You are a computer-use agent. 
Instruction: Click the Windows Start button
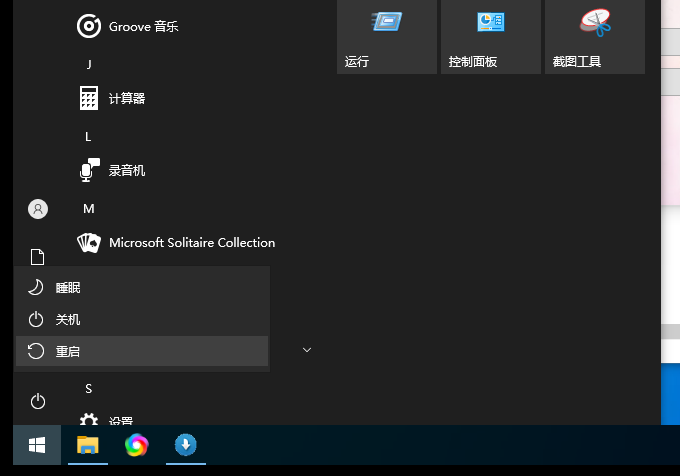click(37, 445)
